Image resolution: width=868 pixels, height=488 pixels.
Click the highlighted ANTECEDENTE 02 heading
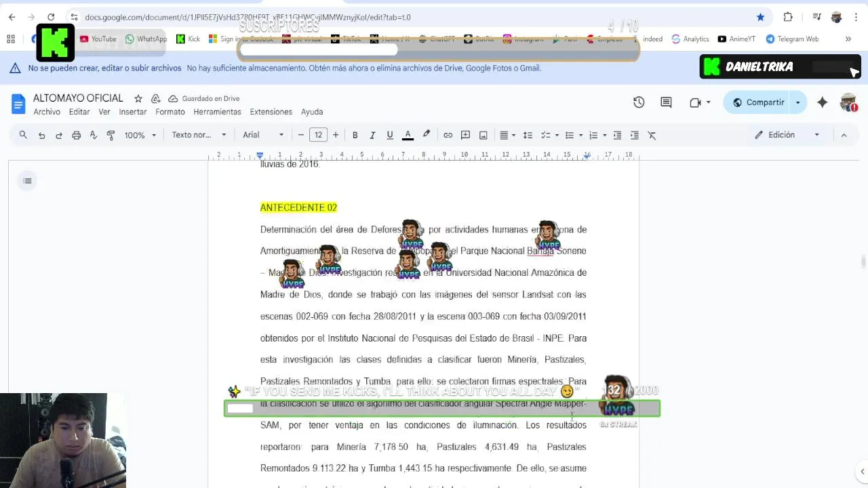298,207
